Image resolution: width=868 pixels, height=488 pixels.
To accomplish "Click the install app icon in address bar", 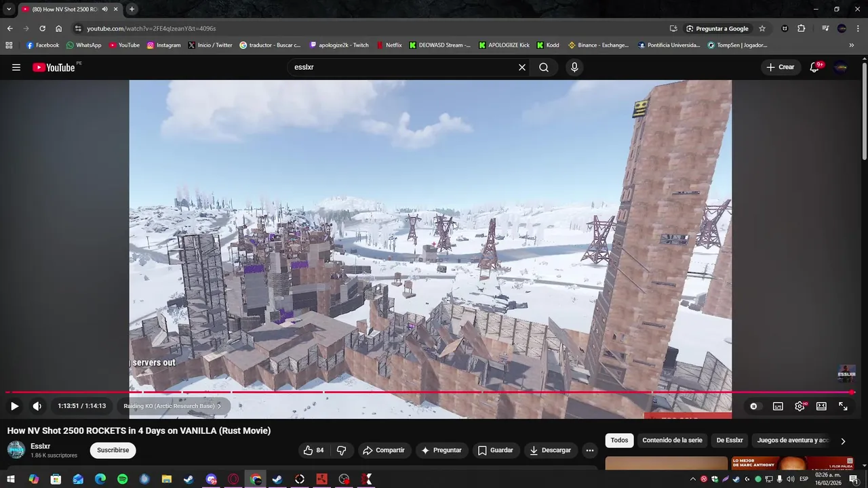I will pyautogui.click(x=673, y=28).
